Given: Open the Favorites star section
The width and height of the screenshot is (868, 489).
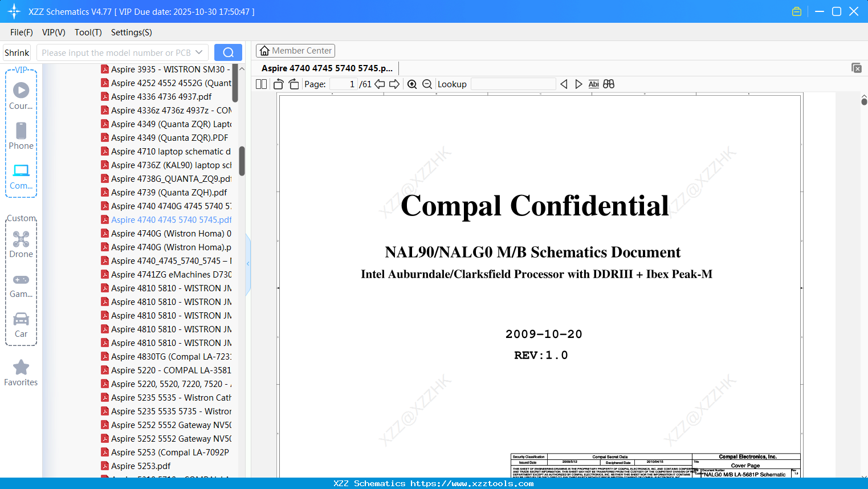Looking at the screenshot, I should (21, 373).
